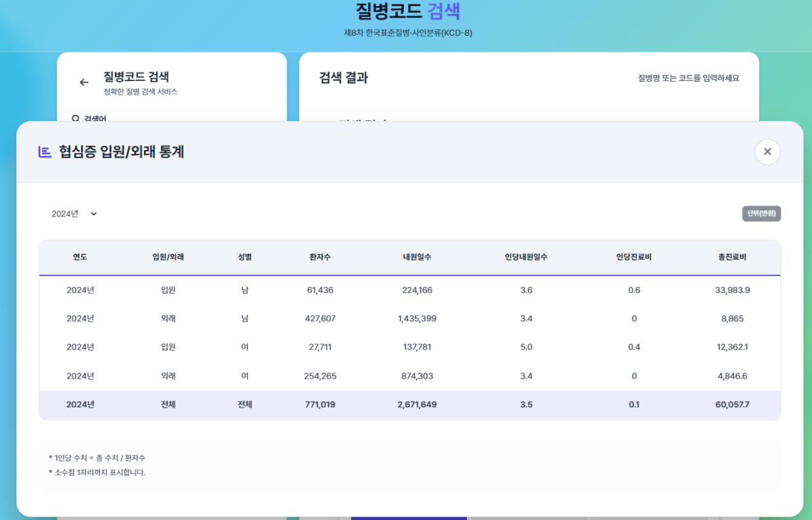
Task: Click the 검색 결과 panel heading
Action: (343, 78)
